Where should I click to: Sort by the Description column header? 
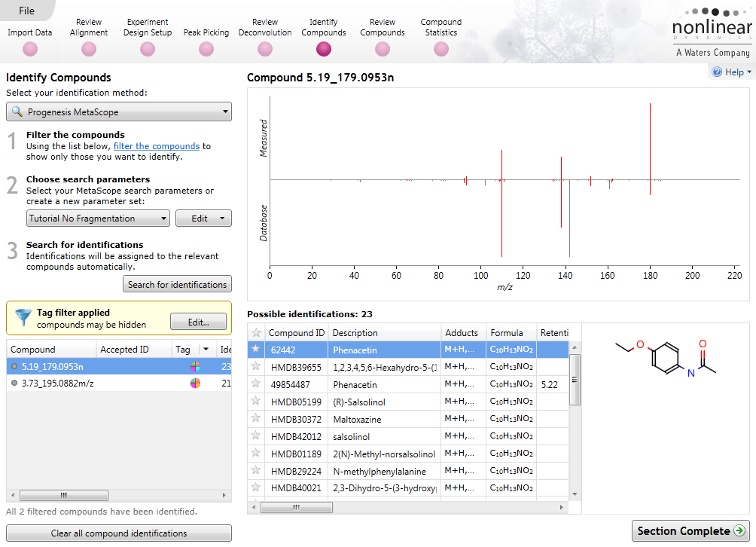point(385,333)
